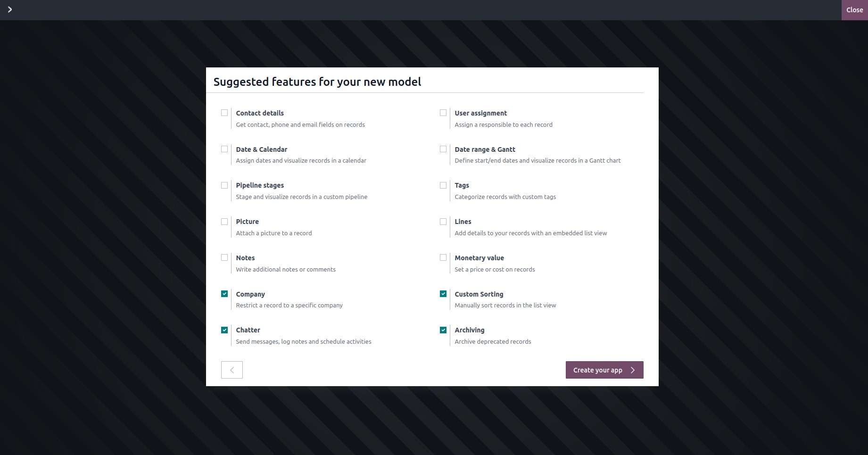Enable the Notes feature checkbox
The width and height of the screenshot is (868, 455).
[224, 257]
